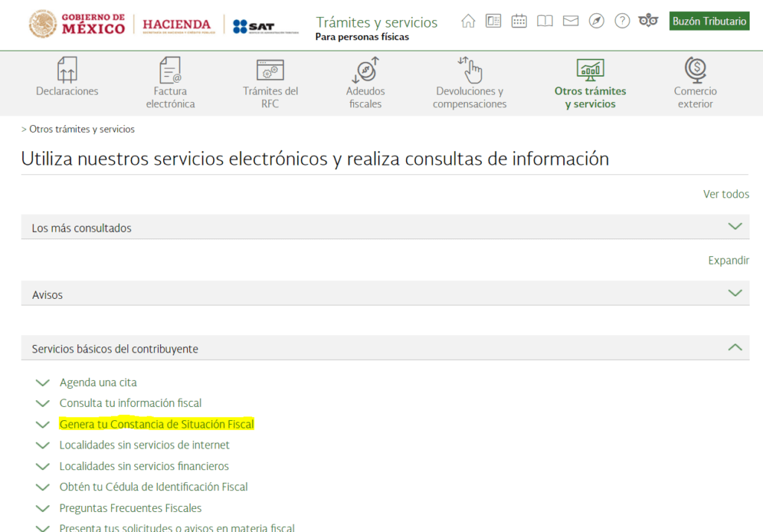Click the question mark help icon
Viewport: 763px width, 532px height.
point(622,21)
